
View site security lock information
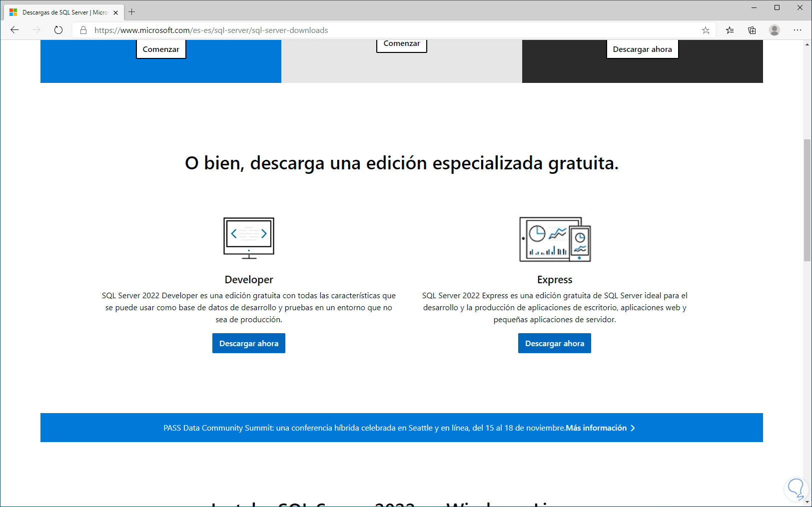[x=83, y=30]
